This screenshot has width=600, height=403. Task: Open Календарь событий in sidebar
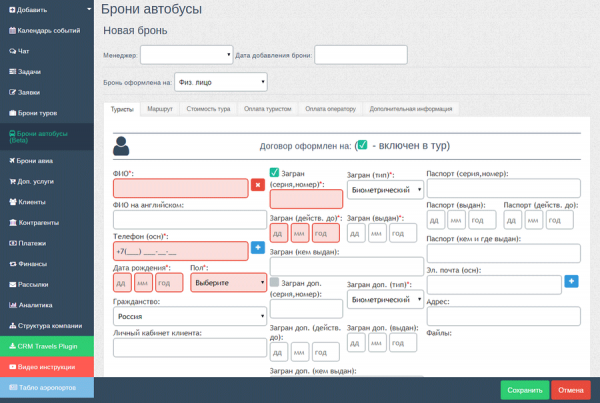tap(47, 30)
